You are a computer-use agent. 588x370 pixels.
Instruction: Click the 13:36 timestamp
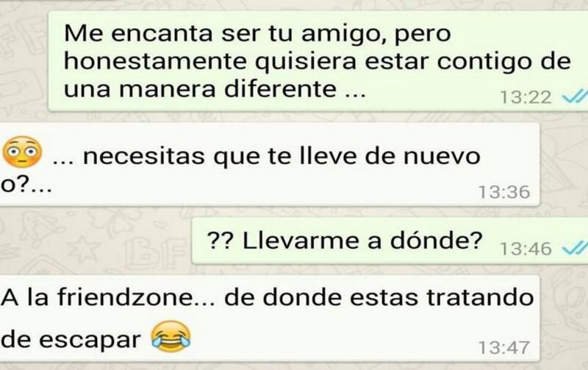504,192
